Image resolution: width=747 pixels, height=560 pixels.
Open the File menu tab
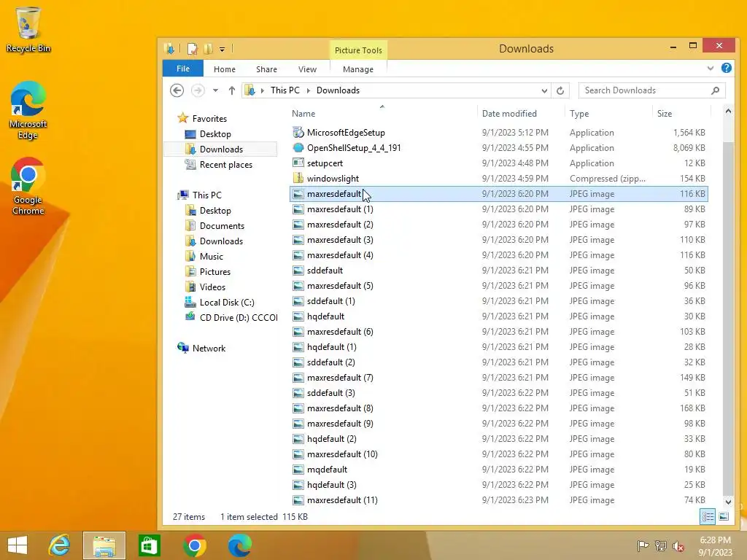(183, 69)
